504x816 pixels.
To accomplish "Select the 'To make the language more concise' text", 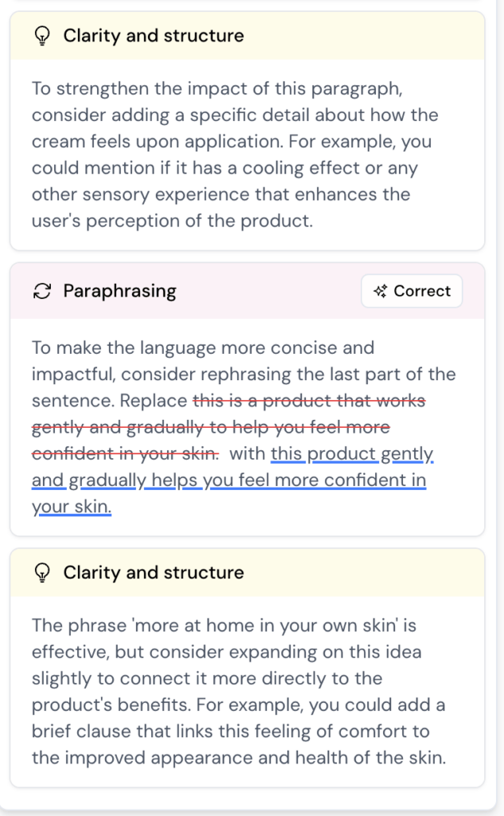I will 203,348.
